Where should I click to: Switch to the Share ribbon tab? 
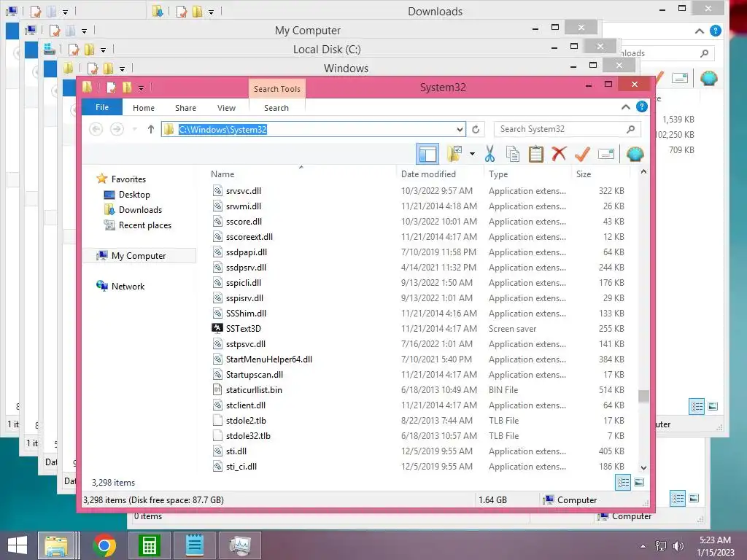coord(185,108)
